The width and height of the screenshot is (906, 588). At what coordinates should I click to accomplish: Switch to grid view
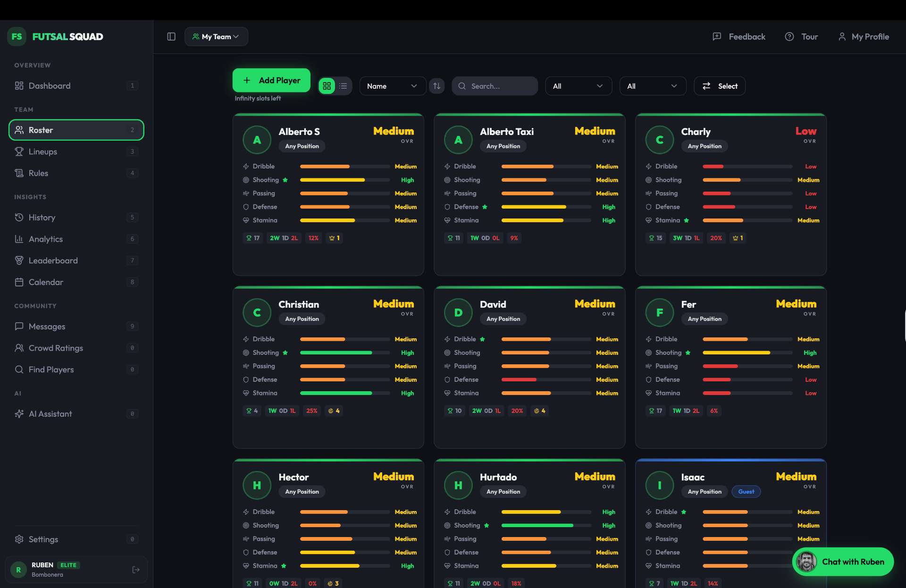(327, 86)
